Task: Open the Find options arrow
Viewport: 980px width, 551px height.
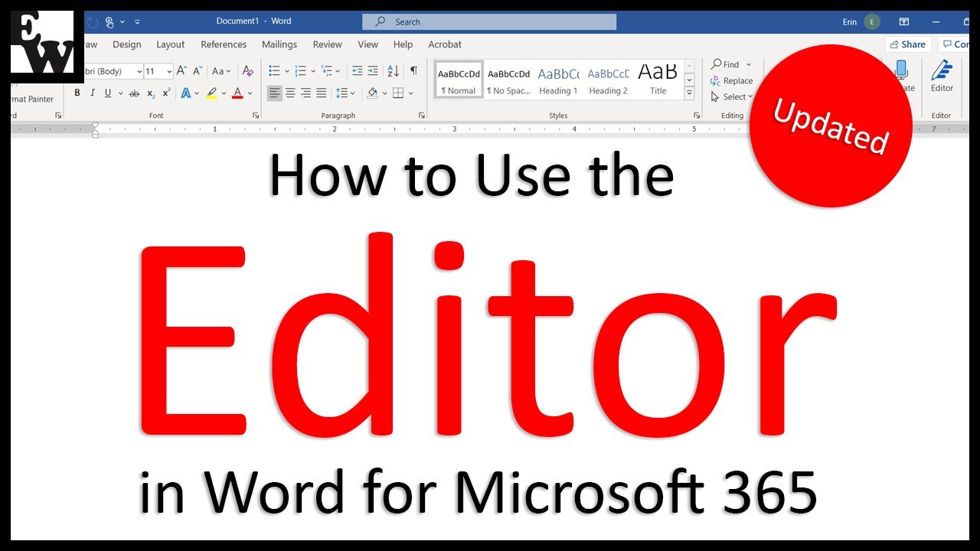Action: tap(749, 64)
